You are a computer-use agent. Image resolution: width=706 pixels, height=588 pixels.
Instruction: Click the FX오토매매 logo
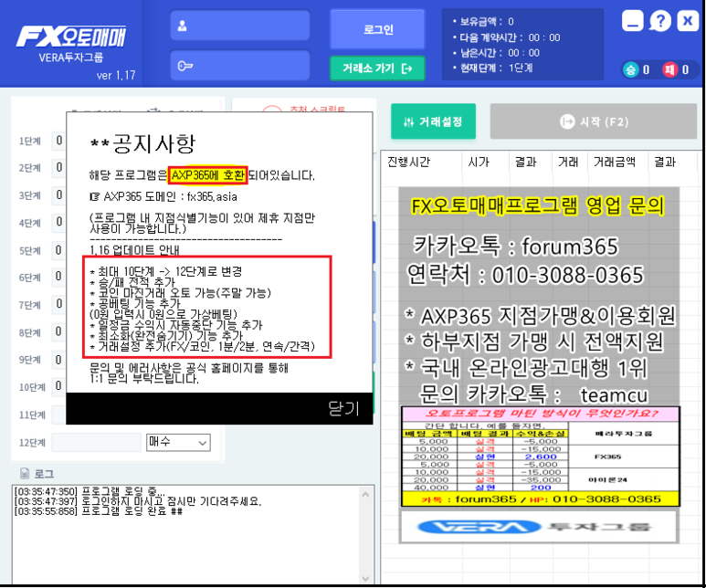pyautogui.click(x=71, y=37)
